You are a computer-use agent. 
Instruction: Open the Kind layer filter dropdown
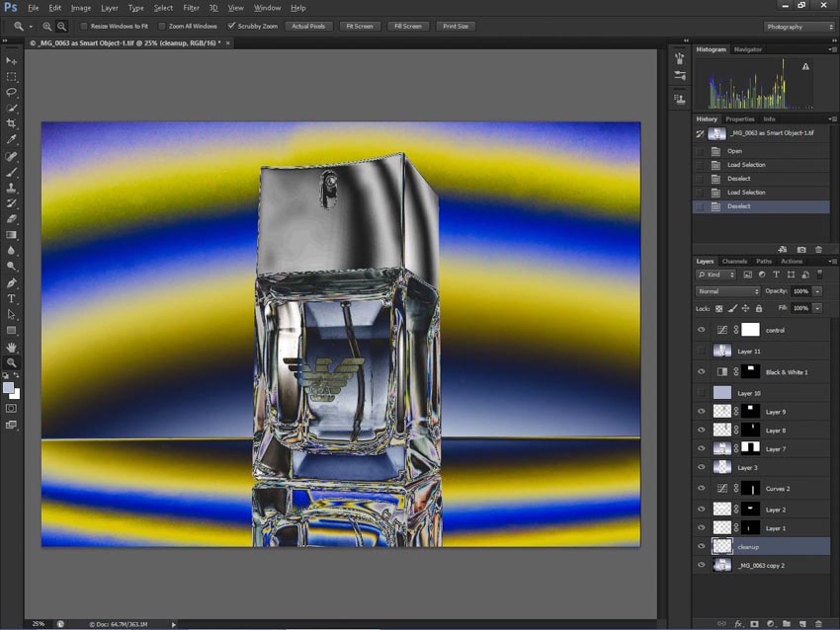coord(716,275)
